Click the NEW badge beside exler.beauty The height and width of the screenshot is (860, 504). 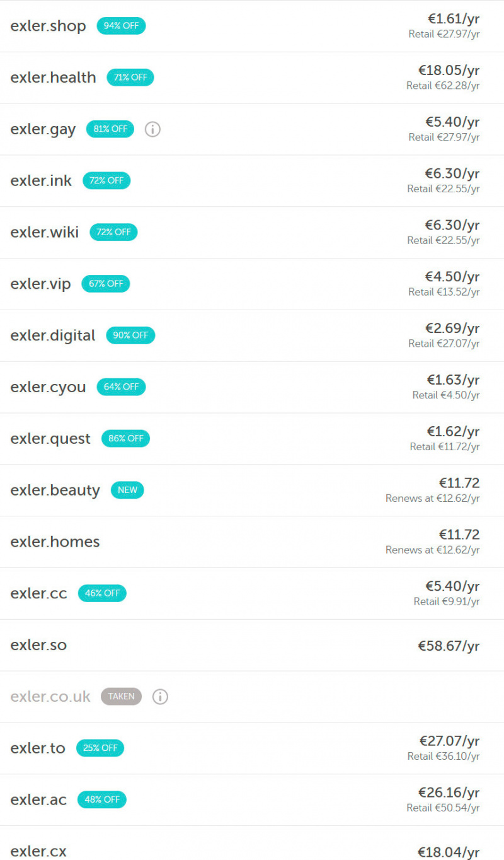(127, 491)
